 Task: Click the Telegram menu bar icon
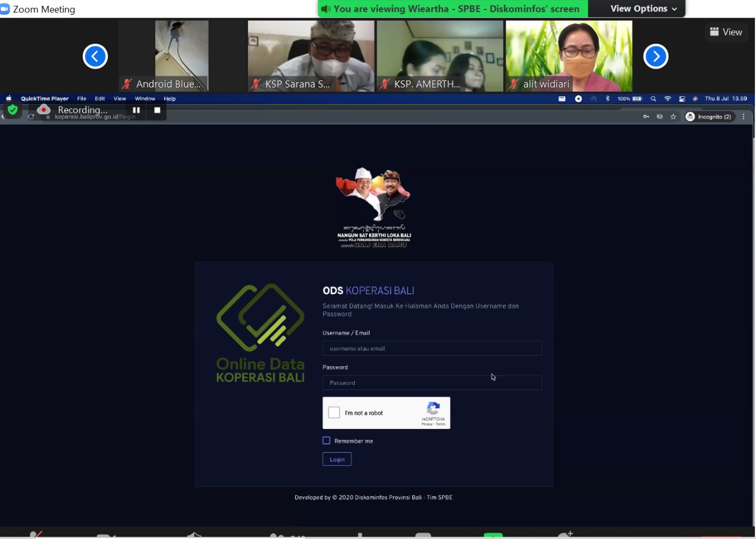click(x=578, y=99)
